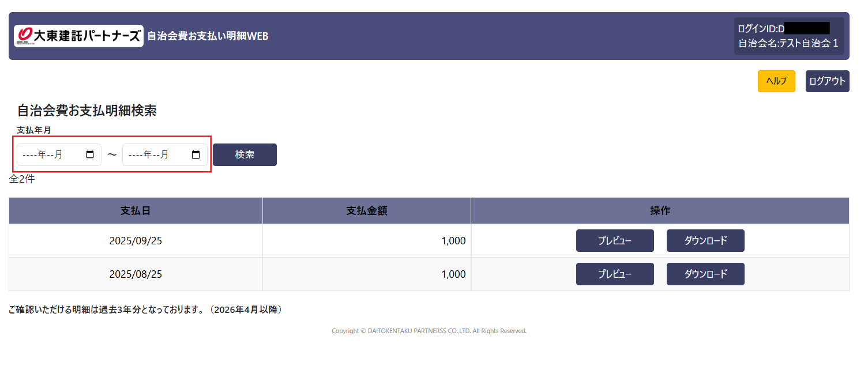Viewport: 868px width, 370px height.
Task: Click the 支払日 column header
Action: pyautogui.click(x=136, y=211)
